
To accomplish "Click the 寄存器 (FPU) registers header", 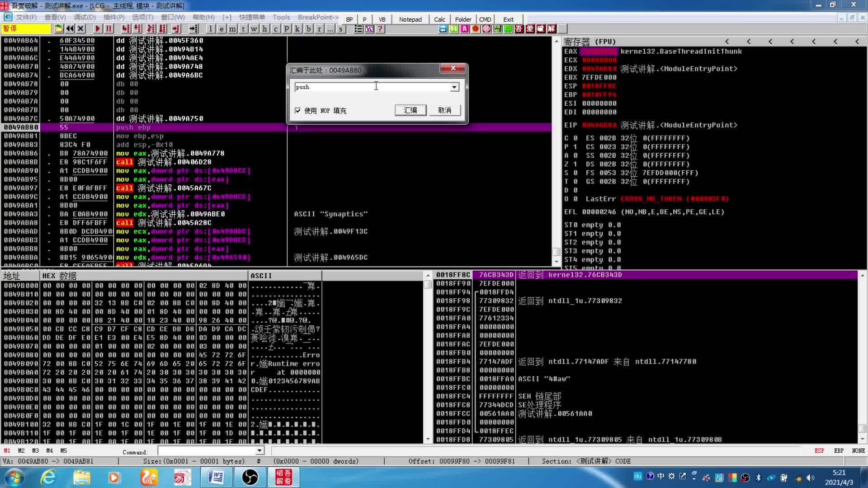I will tap(590, 42).
